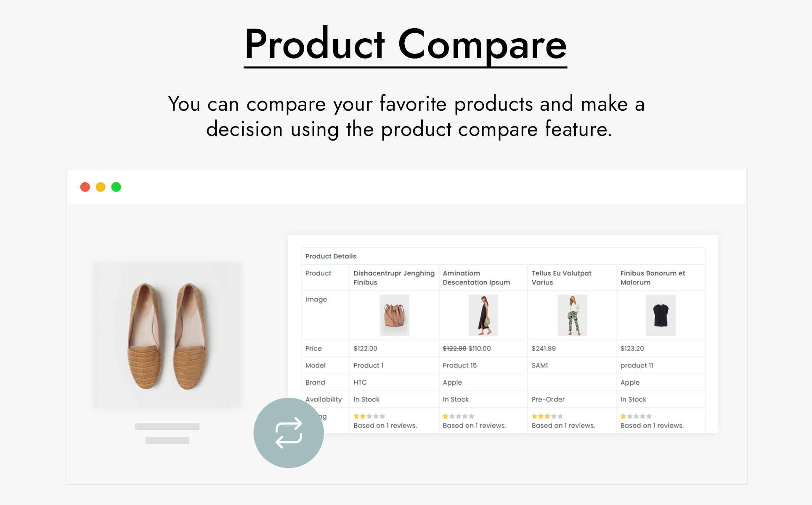Click the discounted $110.00 price
This screenshot has height=505, width=812.
(480, 348)
